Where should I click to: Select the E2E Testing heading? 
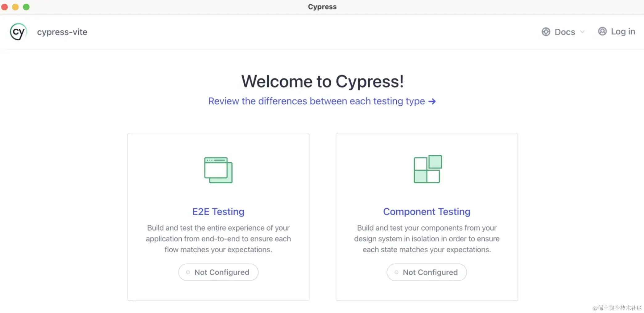click(x=218, y=212)
